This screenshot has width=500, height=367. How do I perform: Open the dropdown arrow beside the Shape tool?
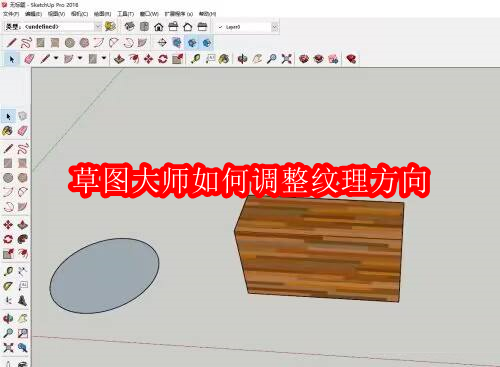click(x=104, y=58)
